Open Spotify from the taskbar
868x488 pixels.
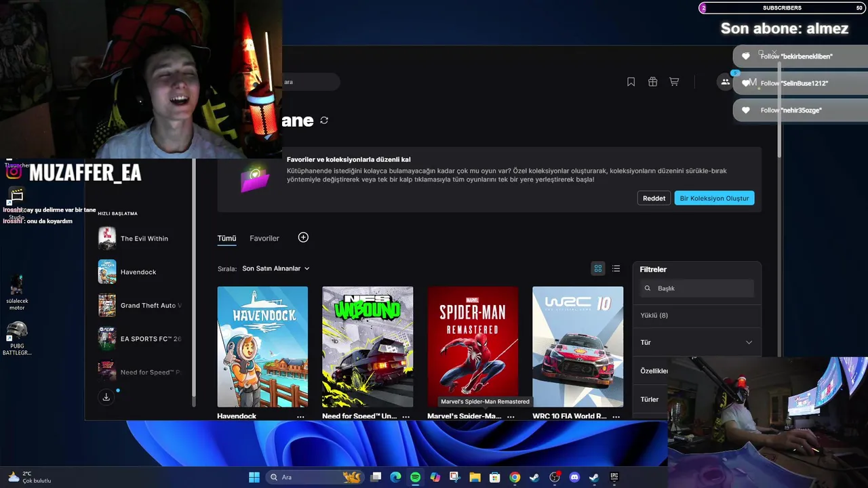click(415, 477)
